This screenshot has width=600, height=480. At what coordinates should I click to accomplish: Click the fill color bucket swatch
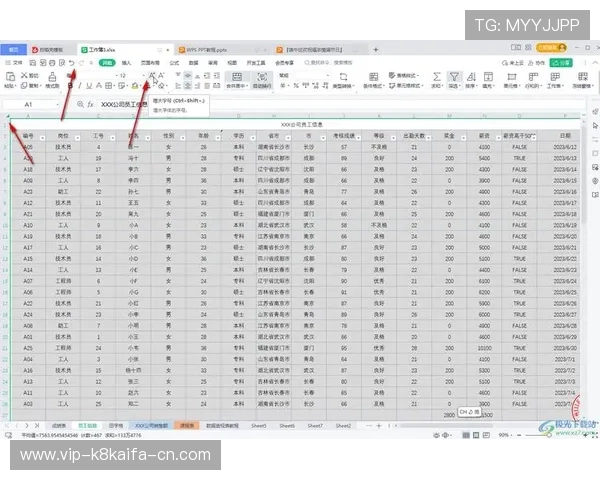[x=134, y=87]
